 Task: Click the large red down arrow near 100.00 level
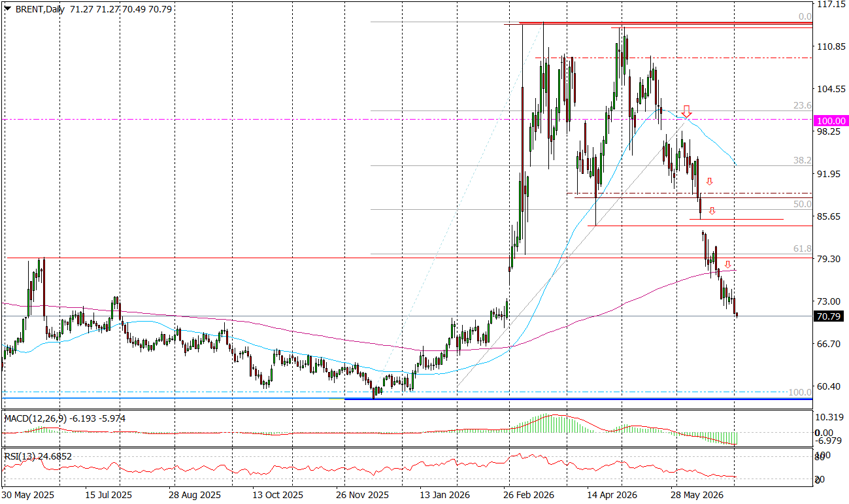(686, 111)
